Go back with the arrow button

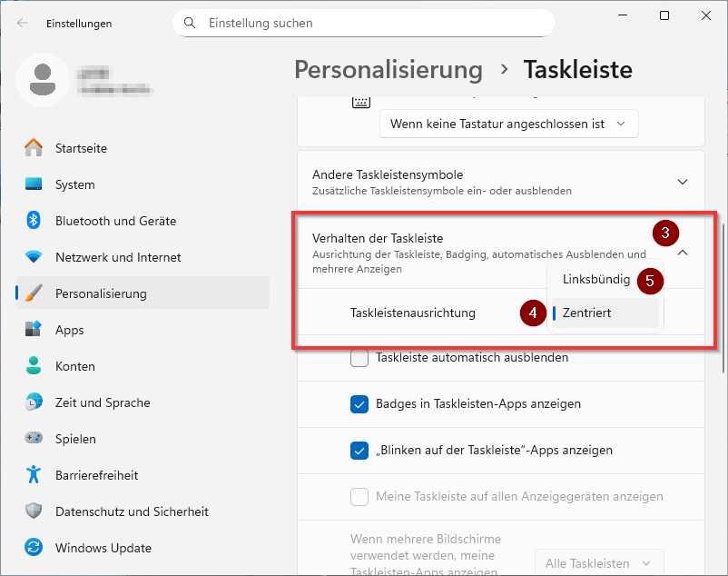tap(23, 24)
